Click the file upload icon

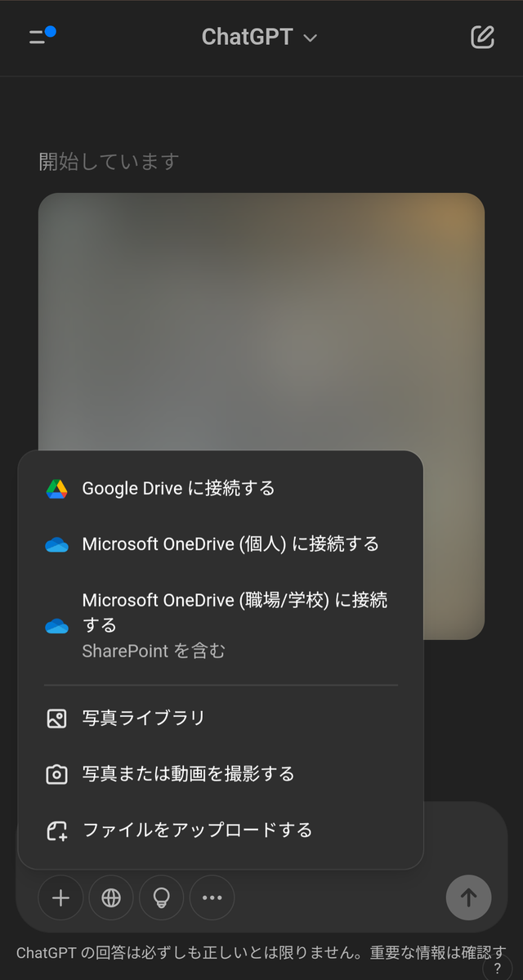click(56, 831)
